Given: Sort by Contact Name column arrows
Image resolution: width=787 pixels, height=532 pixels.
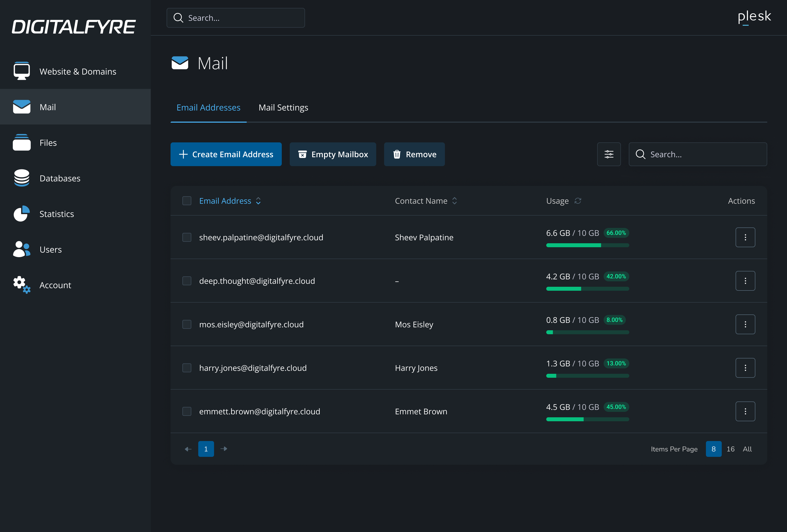Looking at the screenshot, I should (x=455, y=201).
